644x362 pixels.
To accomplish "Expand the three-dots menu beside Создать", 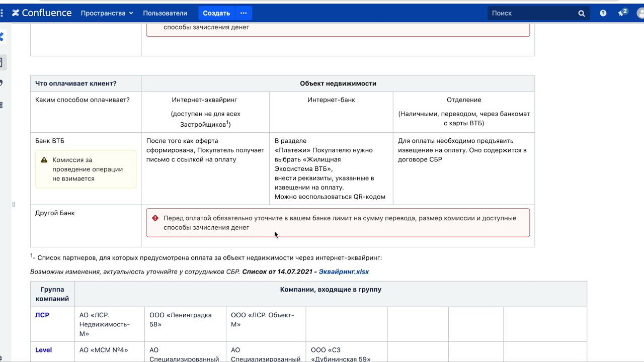I will coord(244,13).
